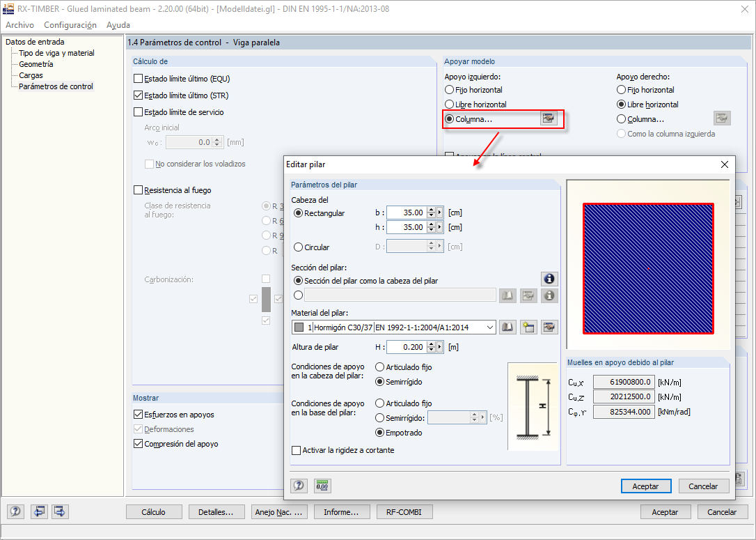Viewport: 756px width, 540px height.
Task: Click the Cálculo button
Action: click(154, 512)
